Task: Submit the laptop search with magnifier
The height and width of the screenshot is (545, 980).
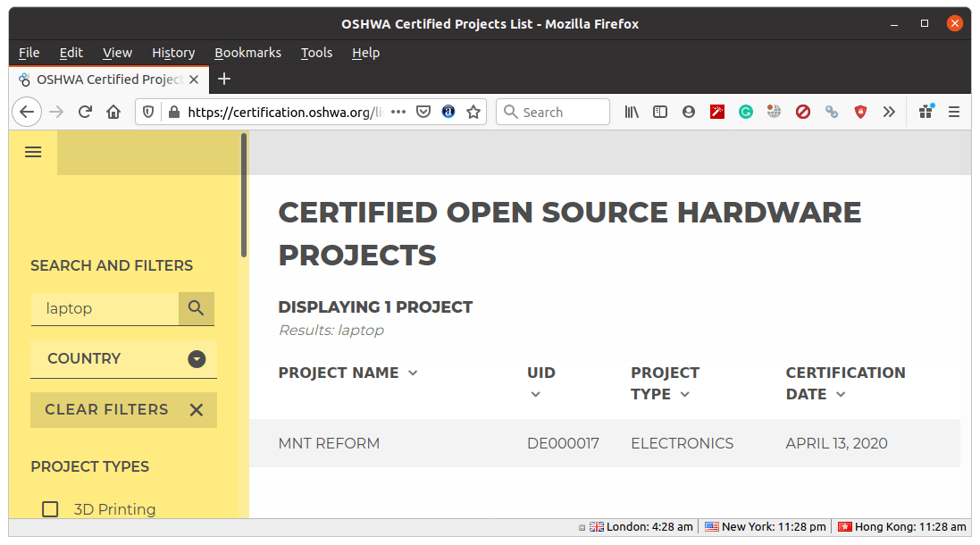Action: [197, 308]
